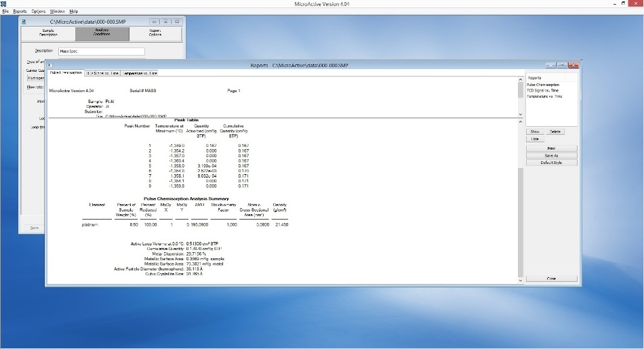
Task: Print the report
Action: point(552,148)
